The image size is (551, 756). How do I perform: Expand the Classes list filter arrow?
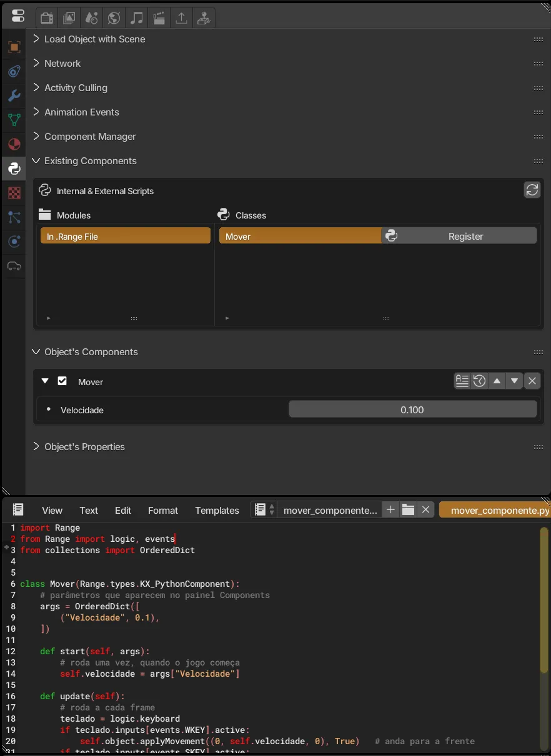227,318
